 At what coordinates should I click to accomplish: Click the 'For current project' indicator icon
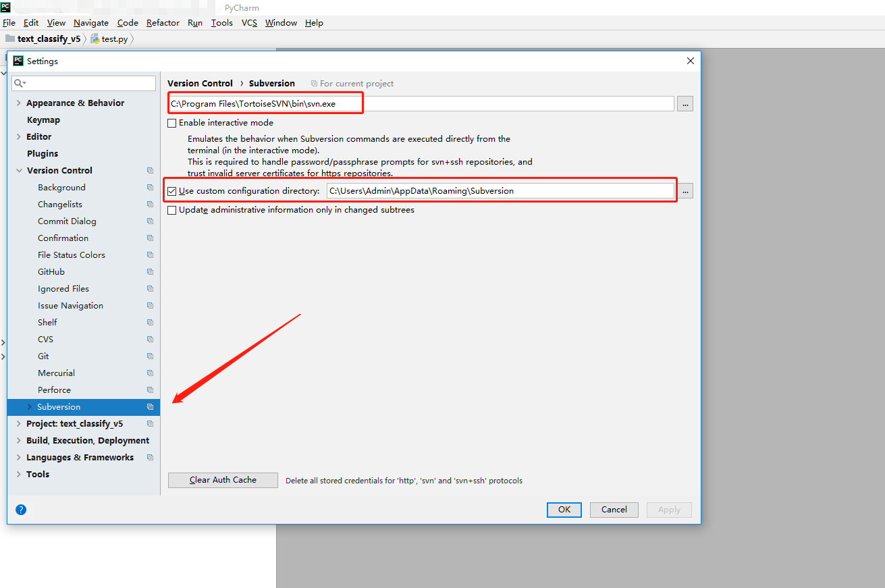315,83
